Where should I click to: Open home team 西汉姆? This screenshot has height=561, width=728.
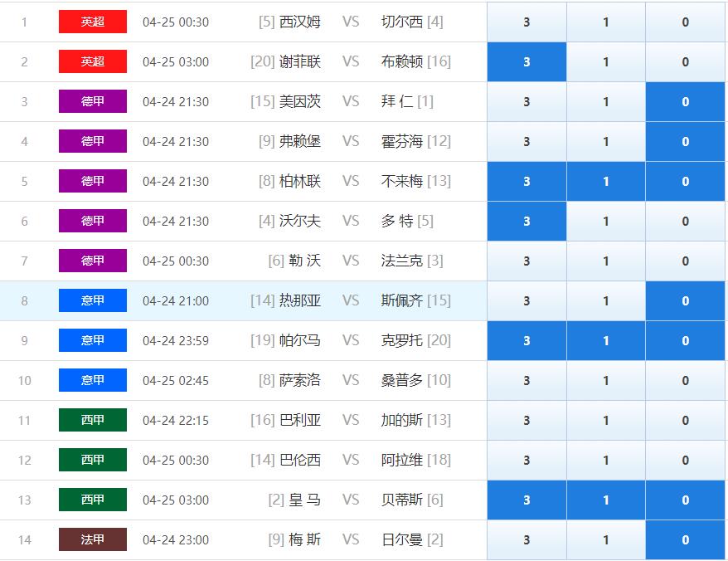[x=300, y=22]
